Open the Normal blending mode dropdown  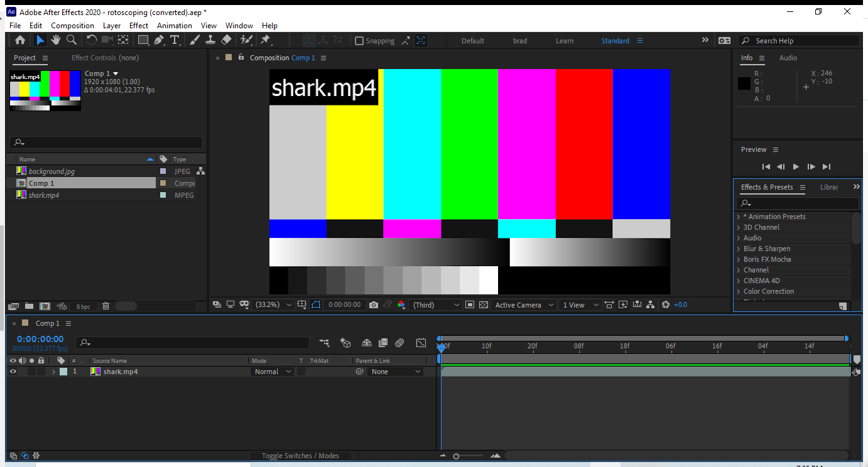271,371
